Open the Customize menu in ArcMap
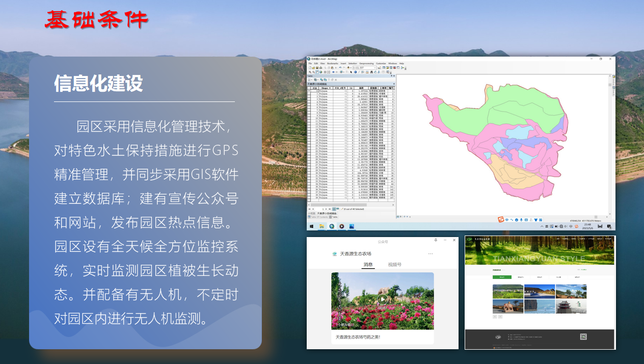This screenshot has width=644, height=364. coord(381,64)
